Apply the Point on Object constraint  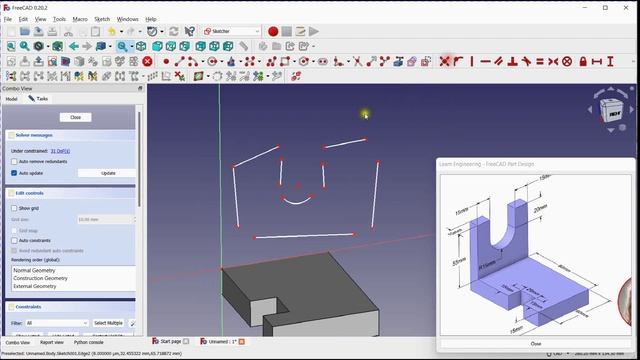458,62
